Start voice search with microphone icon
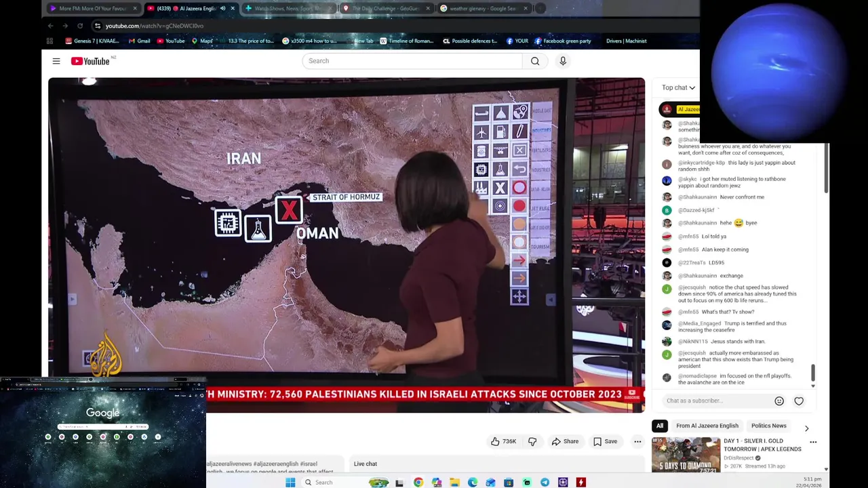 click(x=563, y=61)
